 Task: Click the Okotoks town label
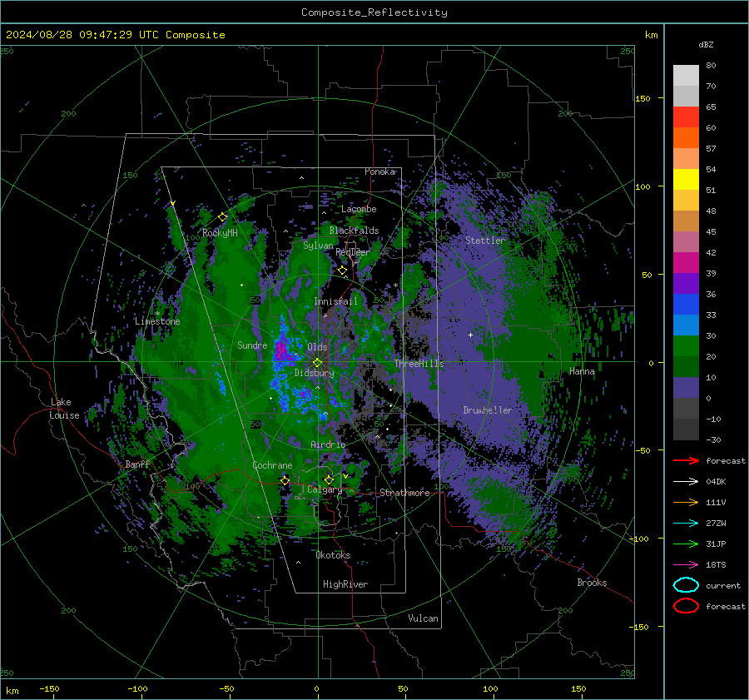pyautogui.click(x=333, y=555)
